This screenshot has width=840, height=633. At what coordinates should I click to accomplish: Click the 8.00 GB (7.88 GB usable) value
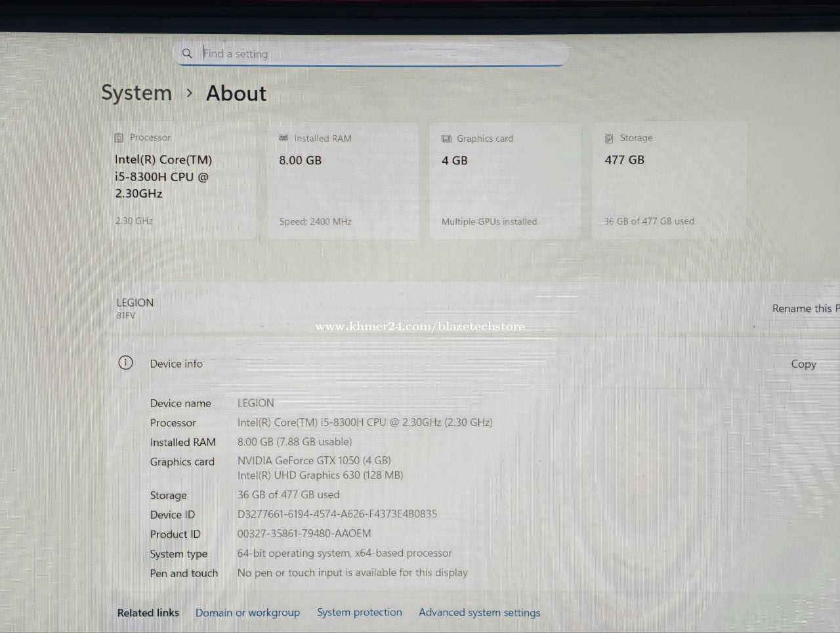coord(295,442)
